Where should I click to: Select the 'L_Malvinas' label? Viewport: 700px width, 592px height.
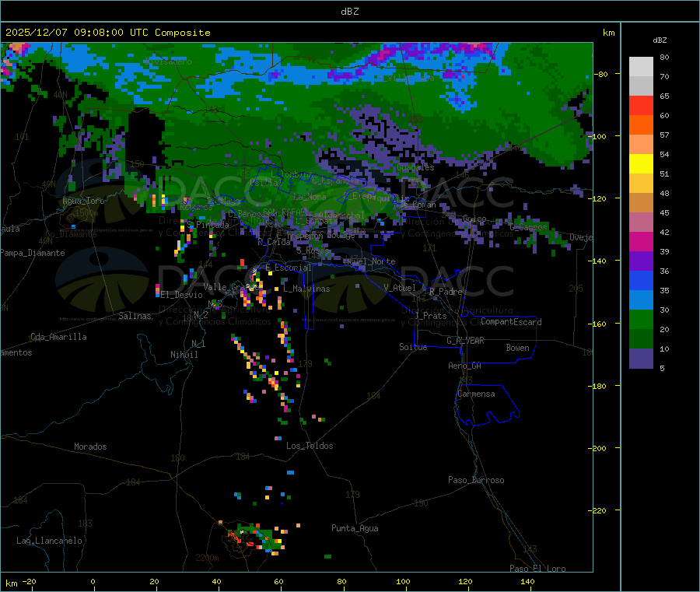[306, 289]
